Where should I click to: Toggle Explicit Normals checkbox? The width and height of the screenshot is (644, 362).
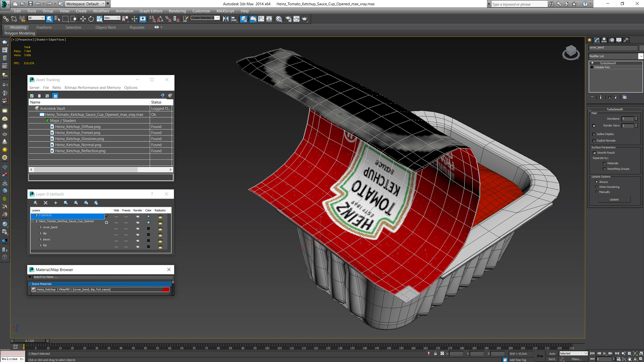click(x=594, y=141)
